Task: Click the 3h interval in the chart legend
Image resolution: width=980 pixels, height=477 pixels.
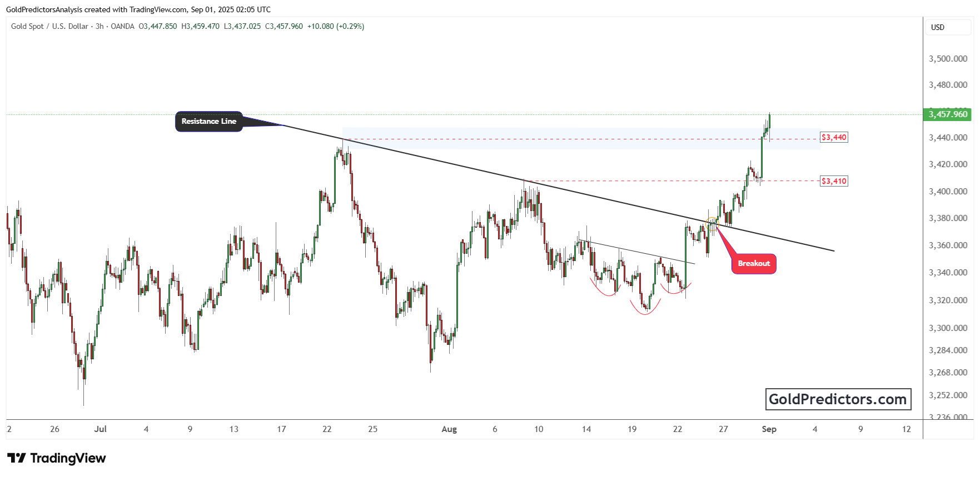Action: tap(100, 26)
